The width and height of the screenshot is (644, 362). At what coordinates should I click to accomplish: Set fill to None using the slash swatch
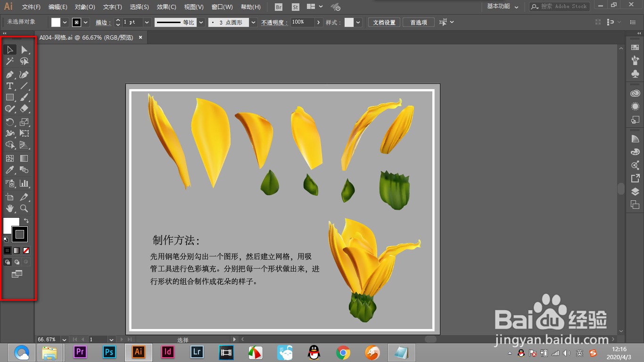coord(26,250)
